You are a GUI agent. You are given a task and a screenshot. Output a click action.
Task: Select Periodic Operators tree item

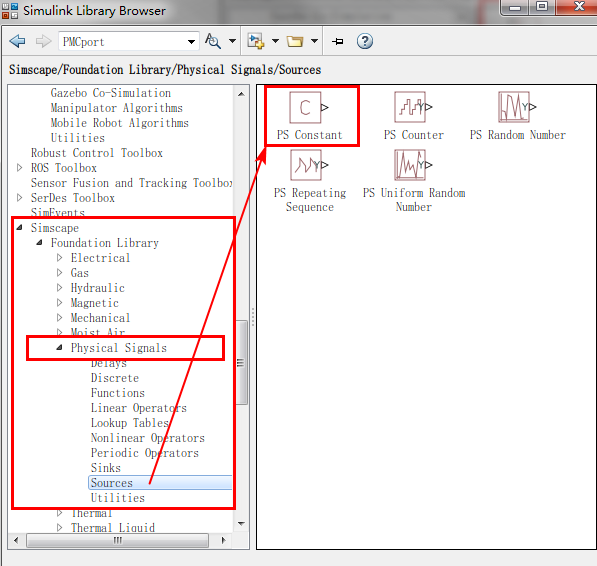(x=145, y=453)
